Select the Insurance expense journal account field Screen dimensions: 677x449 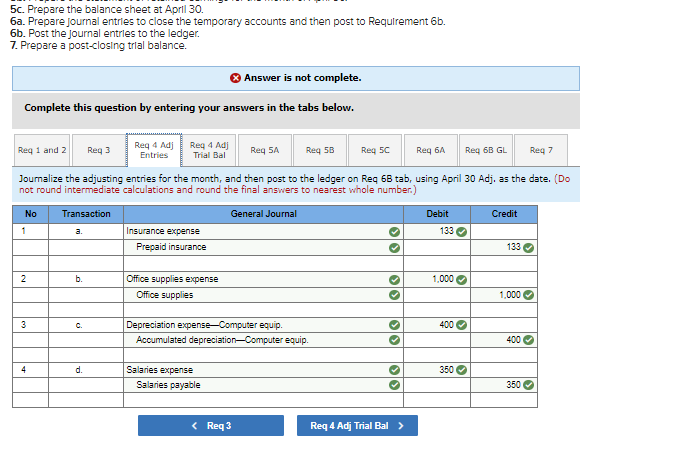point(263,231)
